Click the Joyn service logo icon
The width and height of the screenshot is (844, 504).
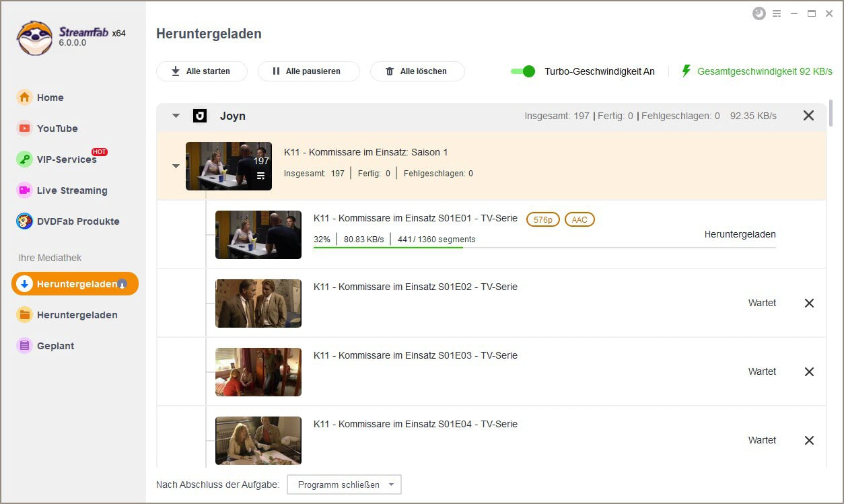199,116
